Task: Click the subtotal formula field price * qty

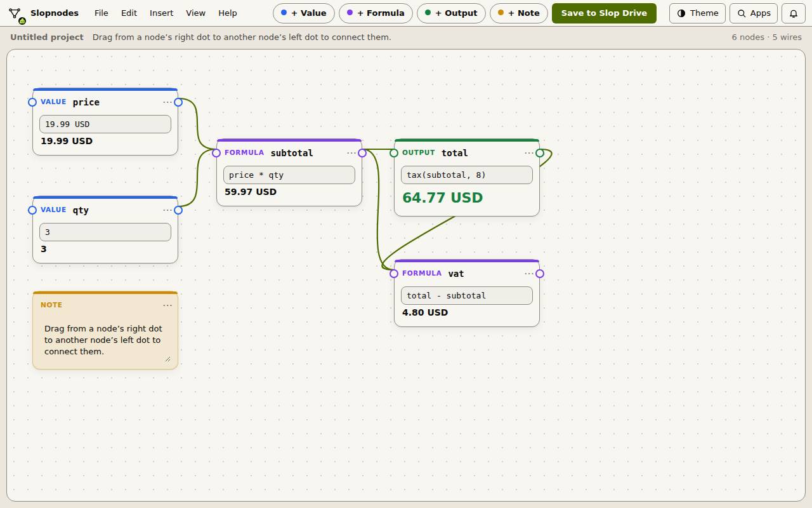Action: click(289, 175)
